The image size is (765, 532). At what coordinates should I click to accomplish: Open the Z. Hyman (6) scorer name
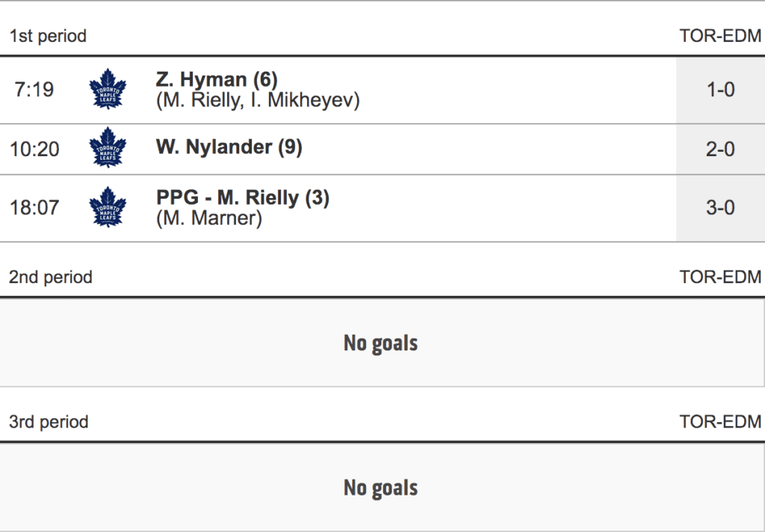[x=217, y=79]
